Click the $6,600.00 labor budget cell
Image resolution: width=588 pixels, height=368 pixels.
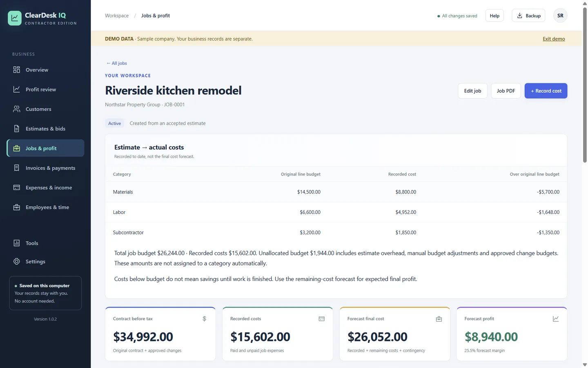coord(310,212)
